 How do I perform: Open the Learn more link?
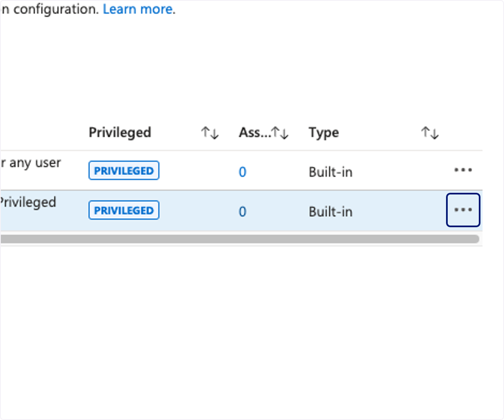(137, 9)
